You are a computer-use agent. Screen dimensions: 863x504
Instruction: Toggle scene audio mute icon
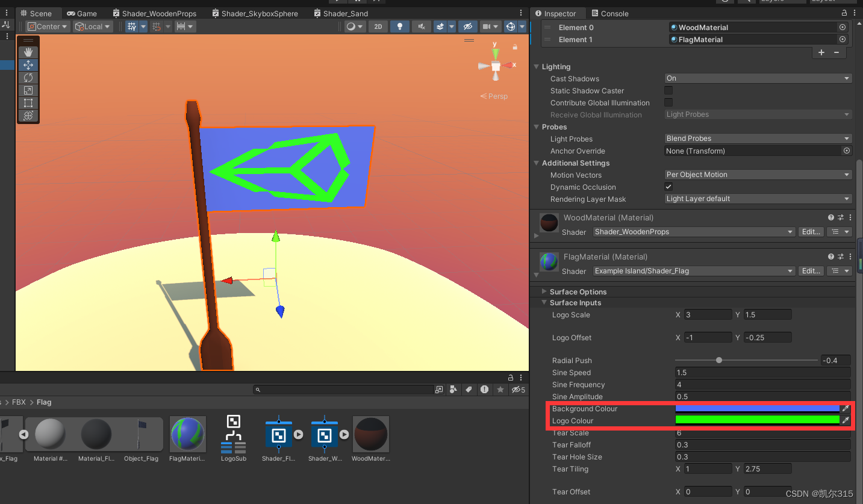[422, 26]
